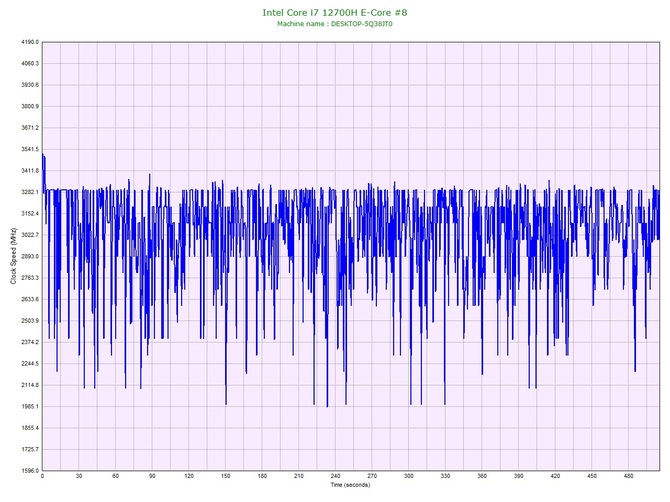Click the 450 tick on time axis
Image resolution: width=670 pixels, height=502 pixels.
pyautogui.click(x=592, y=476)
